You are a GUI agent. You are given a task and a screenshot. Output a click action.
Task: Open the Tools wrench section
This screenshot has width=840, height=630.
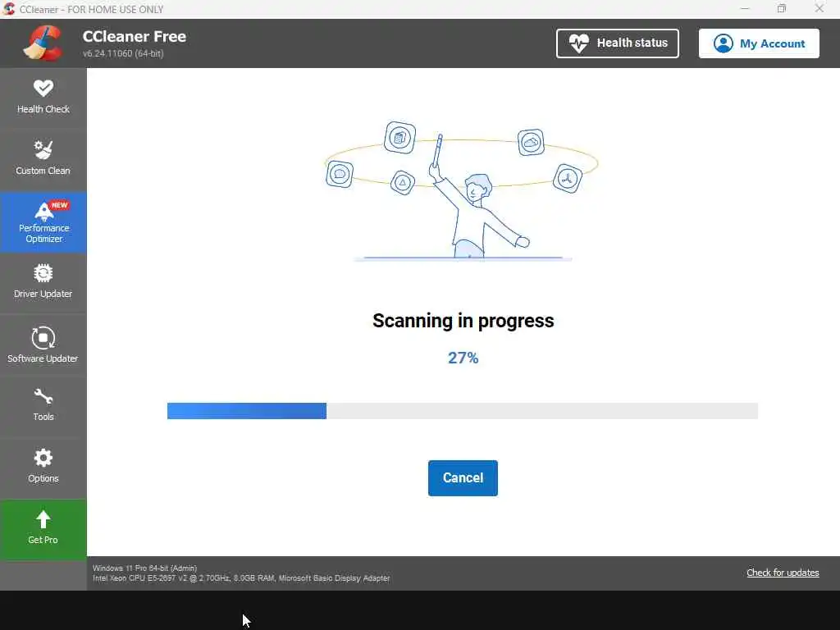[43, 405]
